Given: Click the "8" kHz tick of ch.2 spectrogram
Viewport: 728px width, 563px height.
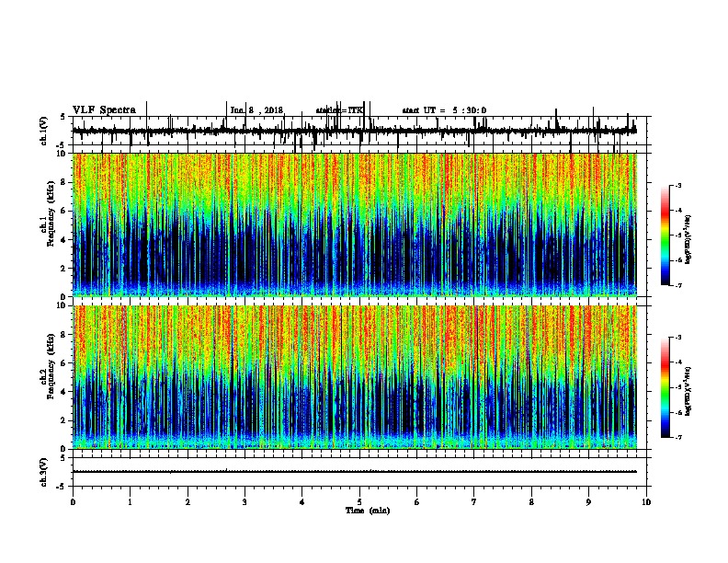Looking at the screenshot, I should [64, 335].
